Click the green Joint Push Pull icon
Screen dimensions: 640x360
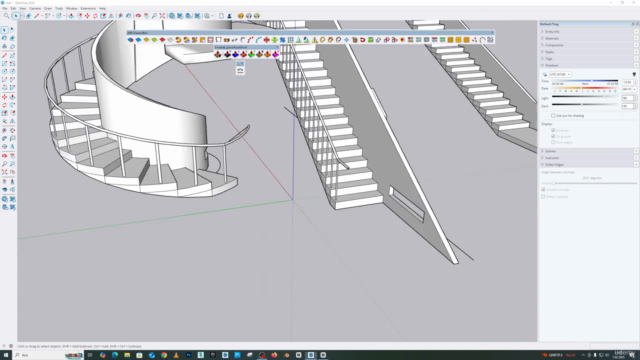(x=251, y=54)
